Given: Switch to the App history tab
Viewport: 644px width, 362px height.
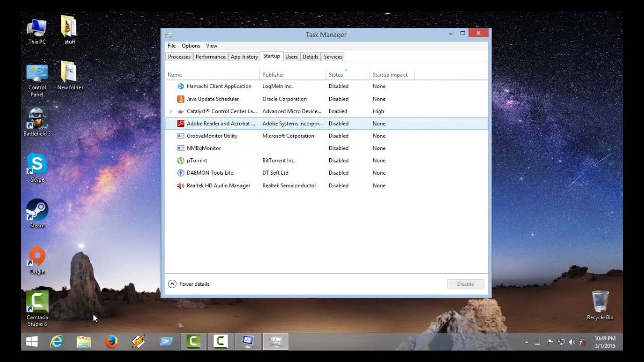Looking at the screenshot, I should tap(244, 57).
